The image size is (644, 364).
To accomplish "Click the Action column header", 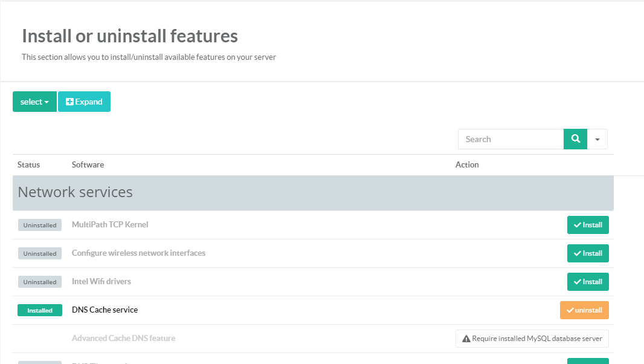I will pyautogui.click(x=467, y=164).
